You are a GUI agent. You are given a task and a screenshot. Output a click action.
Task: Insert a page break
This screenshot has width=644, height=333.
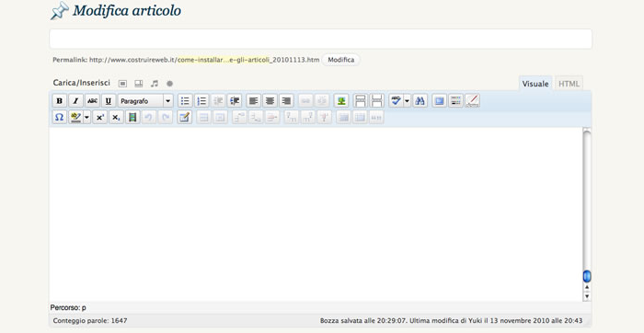tap(376, 100)
